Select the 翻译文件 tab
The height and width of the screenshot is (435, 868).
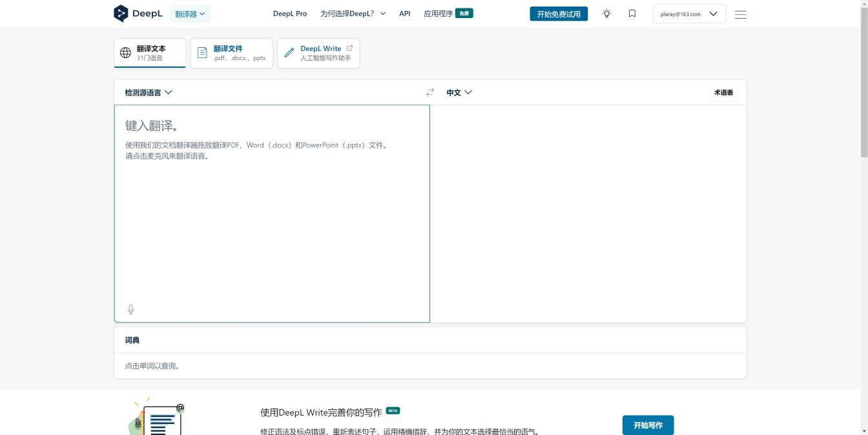point(231,53)
